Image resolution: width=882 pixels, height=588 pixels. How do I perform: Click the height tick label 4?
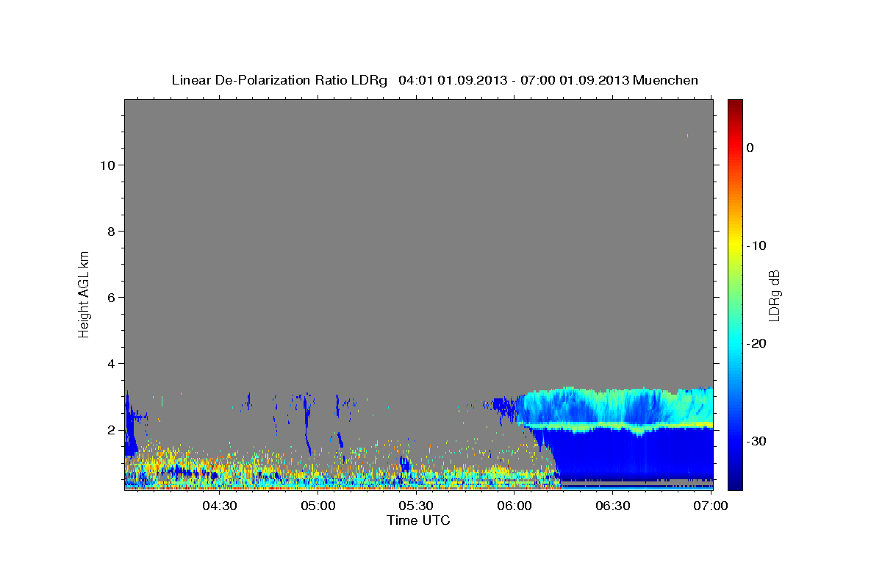click(110, 363)
